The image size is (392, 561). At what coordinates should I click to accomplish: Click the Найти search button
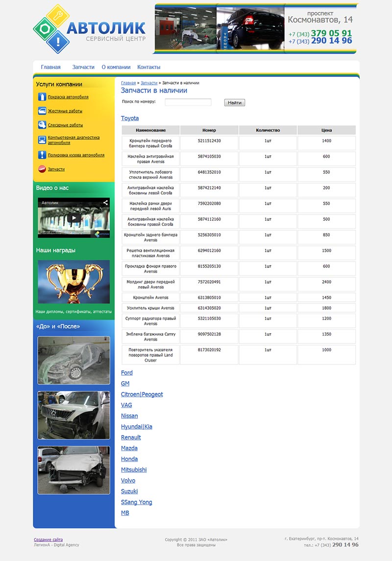[x=234, y=102]
